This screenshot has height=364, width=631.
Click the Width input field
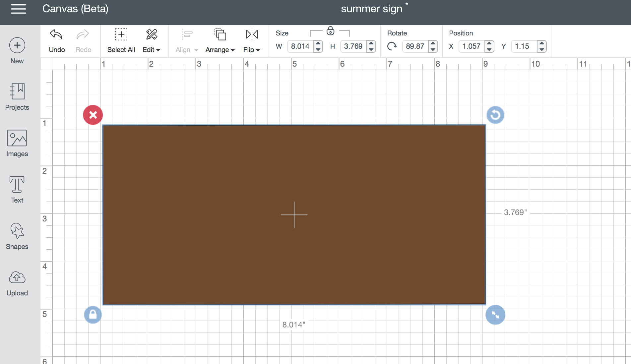[300, 46]
